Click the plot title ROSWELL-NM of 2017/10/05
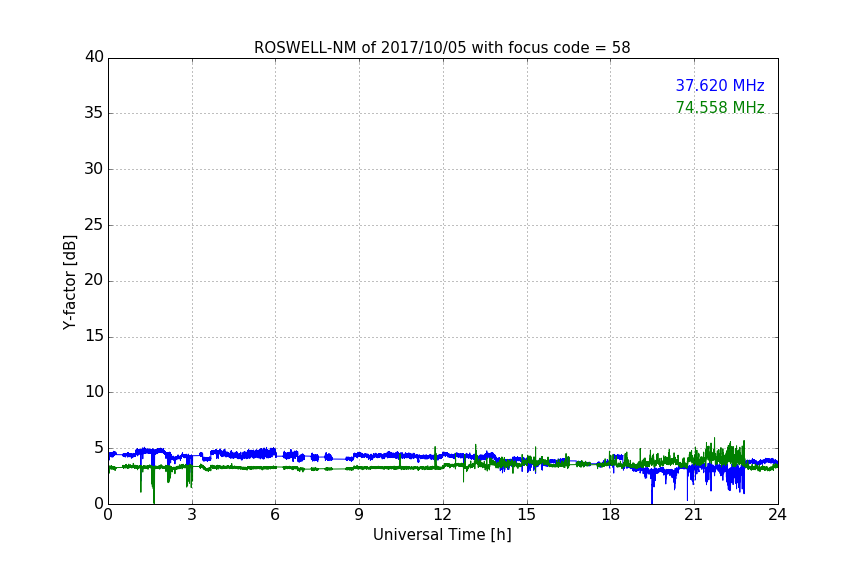The height and width of the screenshot is (576, 864). pyautogui.click(x=442, y=48)
